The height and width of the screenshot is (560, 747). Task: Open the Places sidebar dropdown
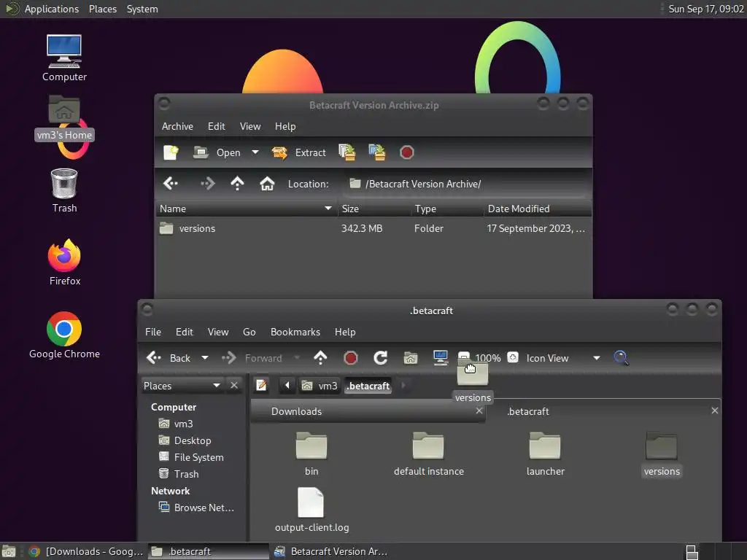182,386
